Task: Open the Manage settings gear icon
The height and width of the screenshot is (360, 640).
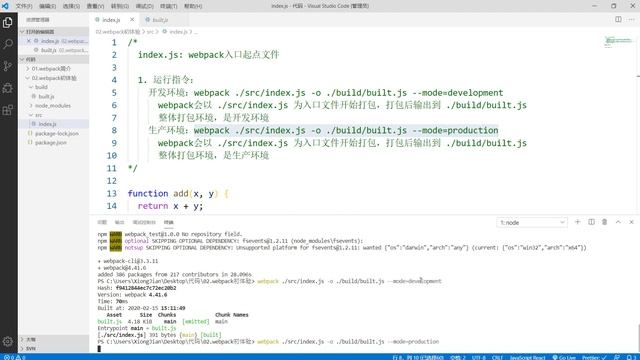Action: click(8, 341)
